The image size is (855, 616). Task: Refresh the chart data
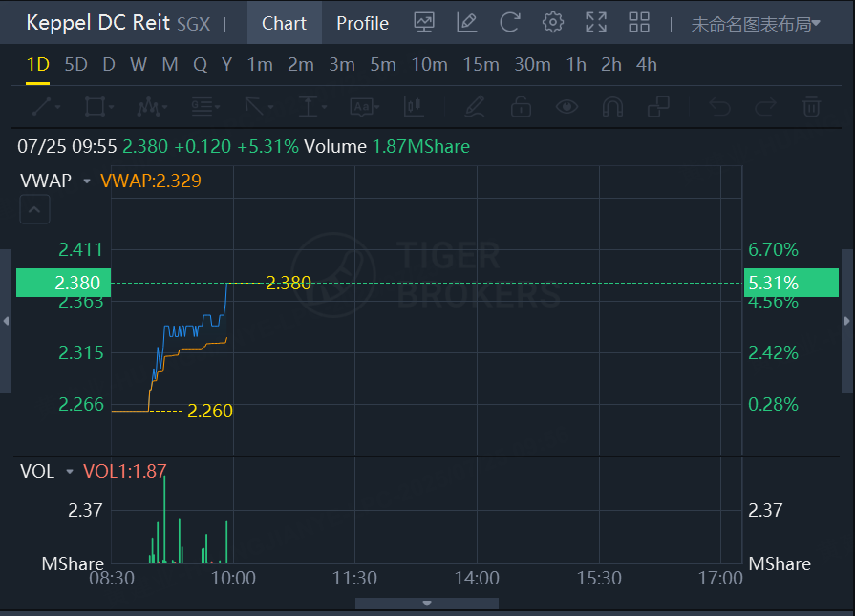[x=510, y=23]
